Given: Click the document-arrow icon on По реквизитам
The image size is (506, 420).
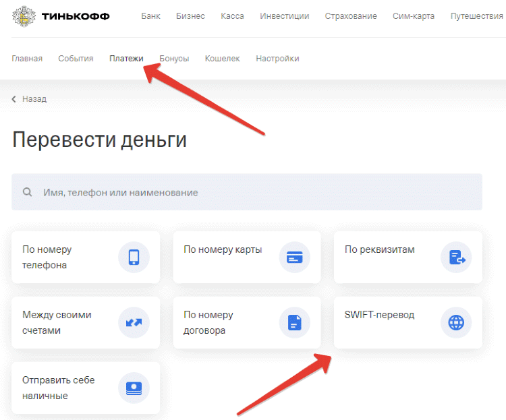Looking at the screenshot, I should (x=456, y=257).
